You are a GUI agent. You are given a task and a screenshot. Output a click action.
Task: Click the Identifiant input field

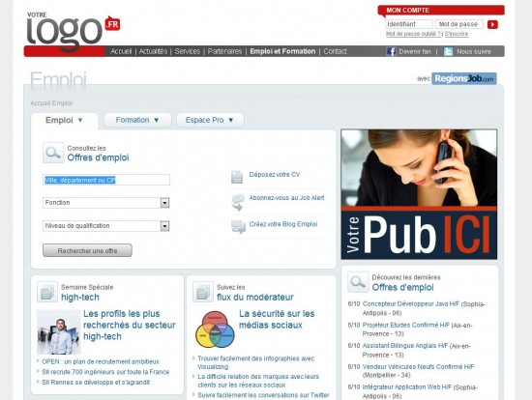click(x=409, y=24)
